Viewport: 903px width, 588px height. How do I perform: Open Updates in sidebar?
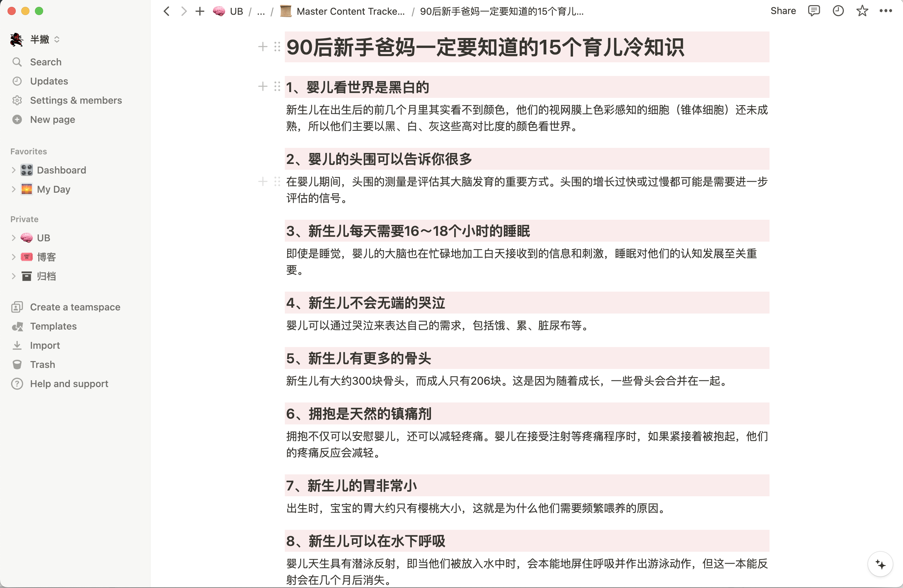click(x=49, y=81)
